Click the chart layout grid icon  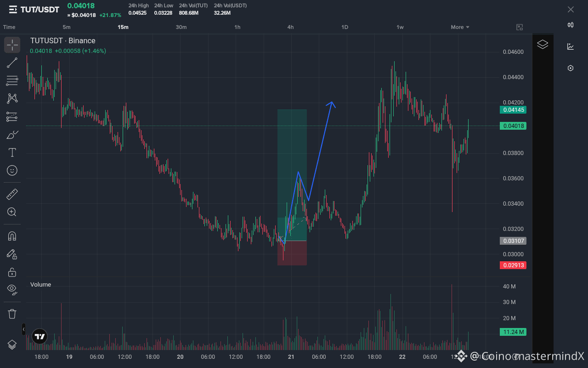tap(520, 27)
